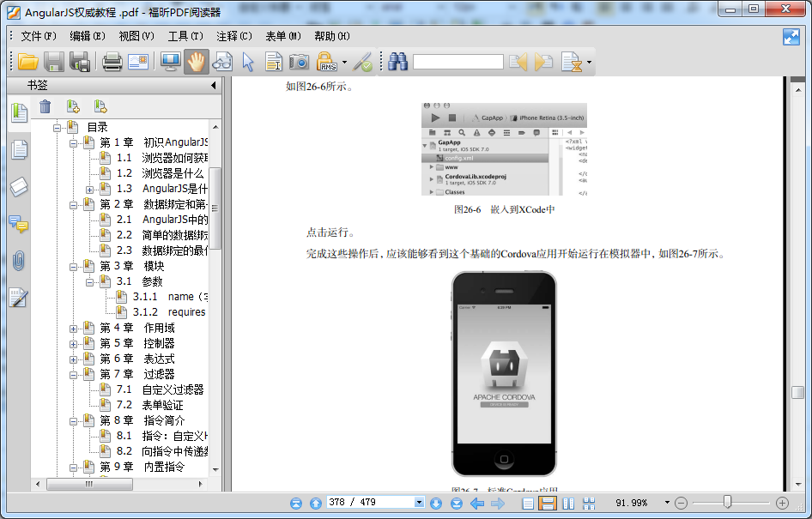Open the 注释(C) menu
Viewport: 812px width, 519px height.
(234, 36)
